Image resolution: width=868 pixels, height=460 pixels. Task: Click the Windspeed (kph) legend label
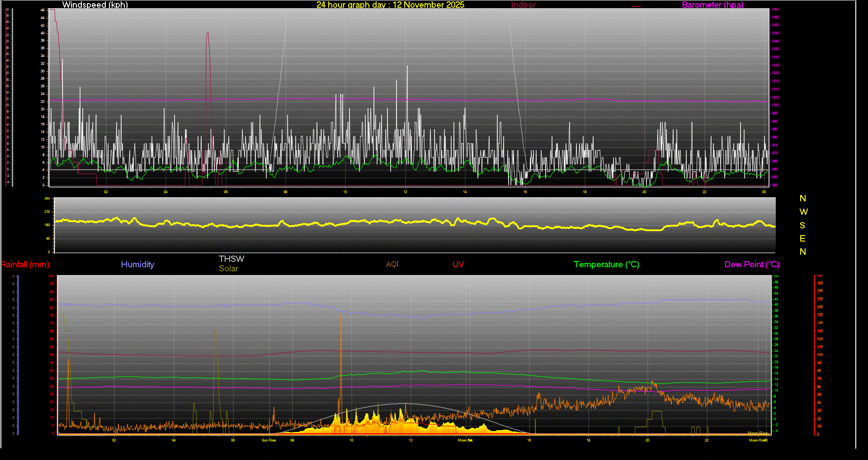click(x=95, y=5)
